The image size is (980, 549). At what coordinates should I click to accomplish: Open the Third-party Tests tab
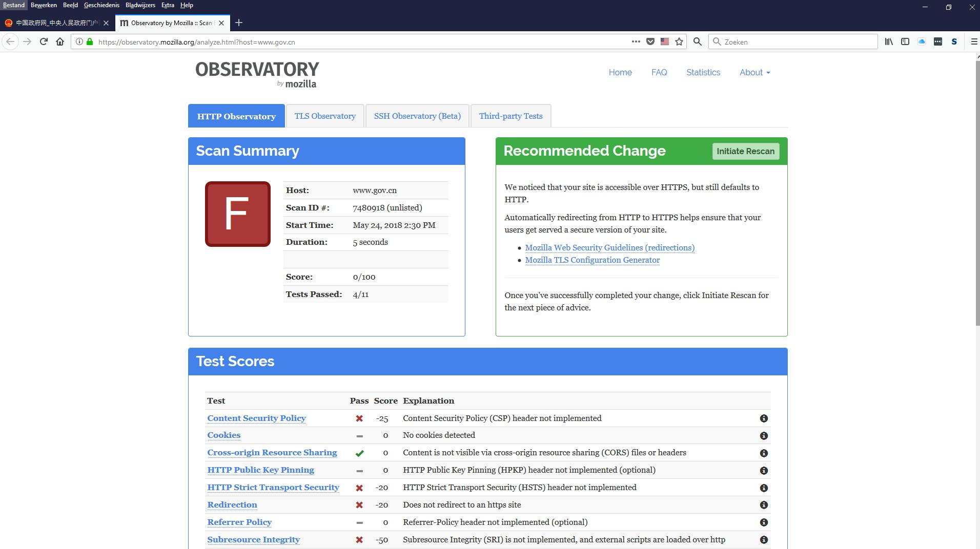pos(511,116)
